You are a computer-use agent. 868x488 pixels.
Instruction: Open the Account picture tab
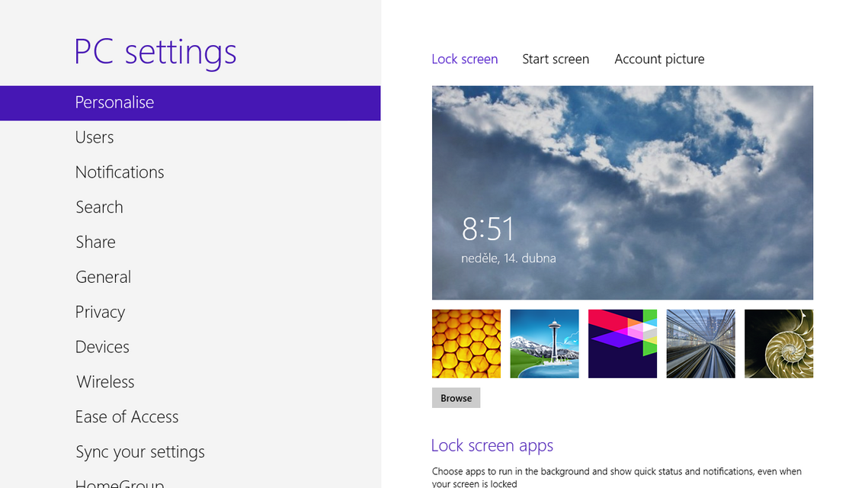point(659,59)
